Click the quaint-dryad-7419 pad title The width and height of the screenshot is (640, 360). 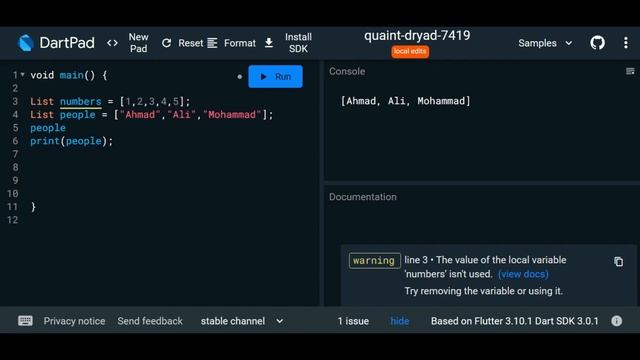tap(417, 36)
